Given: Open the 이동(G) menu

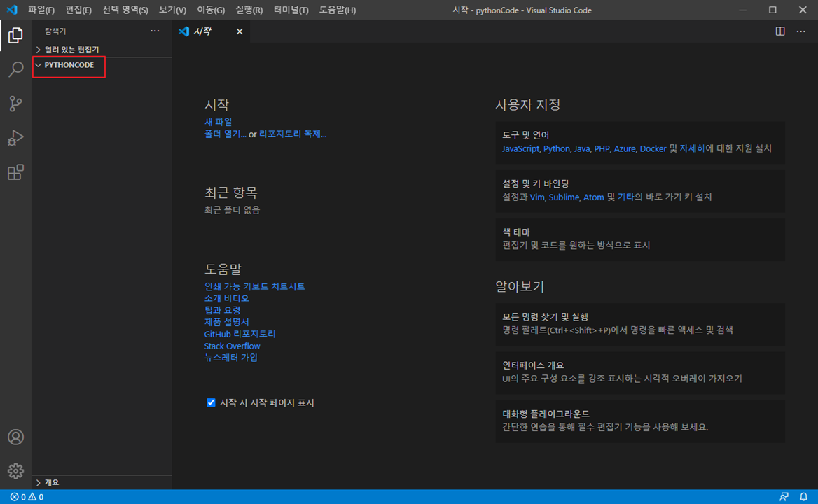Looking at the screenshot, I should coord(211,10).
